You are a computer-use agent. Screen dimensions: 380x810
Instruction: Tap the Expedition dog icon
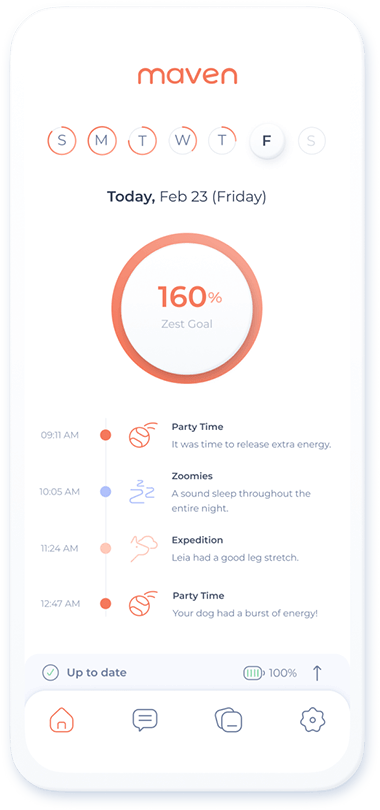143,548
